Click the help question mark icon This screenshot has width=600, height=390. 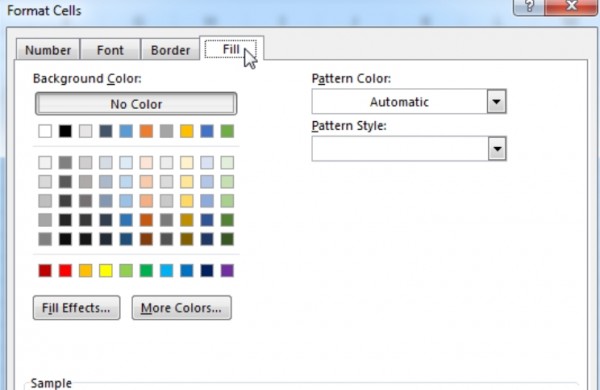[529, 6]
